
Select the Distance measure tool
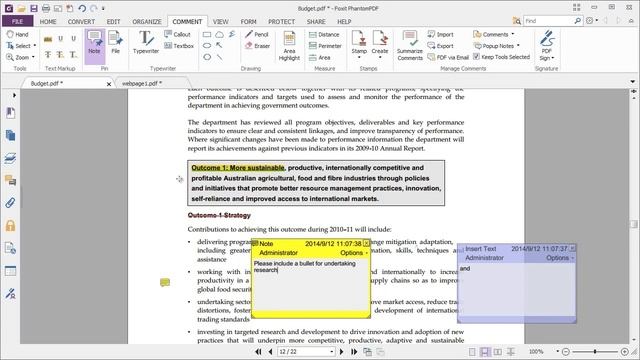pos(324,34)
